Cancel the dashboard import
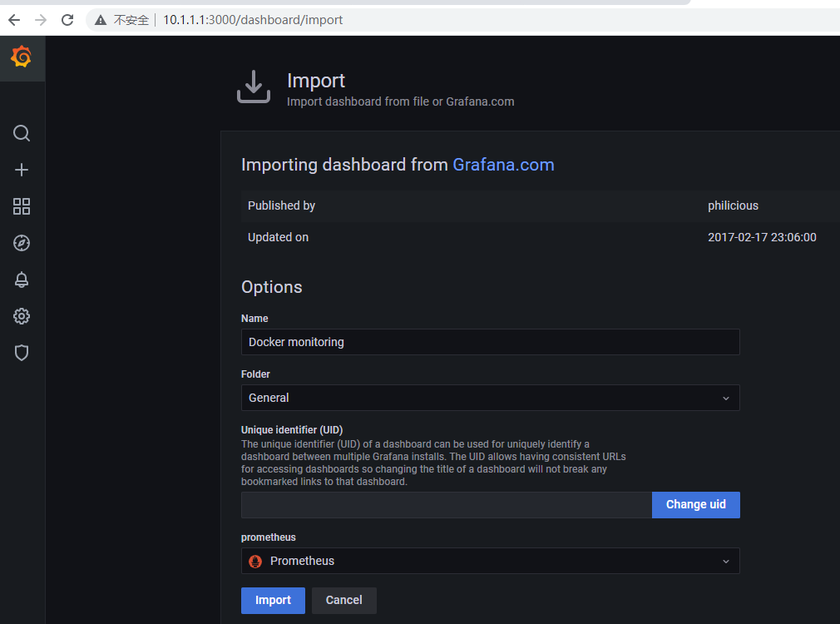 tap(344, 601)
